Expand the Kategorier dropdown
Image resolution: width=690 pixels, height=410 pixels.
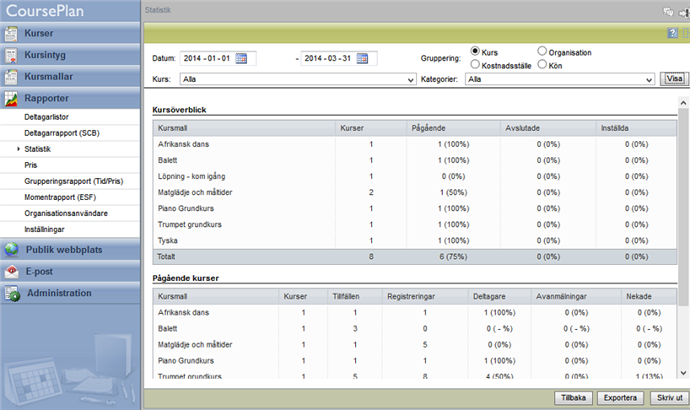pyautogui.click(x=562, y=77)
